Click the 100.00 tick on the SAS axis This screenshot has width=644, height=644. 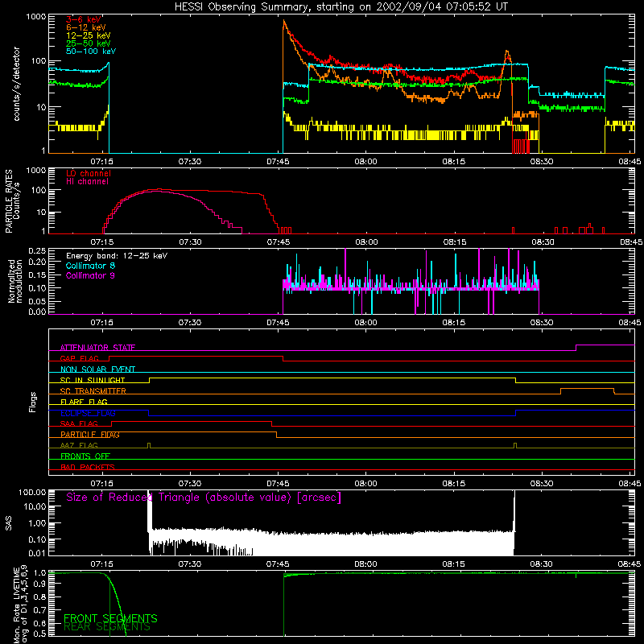(32, 492)
